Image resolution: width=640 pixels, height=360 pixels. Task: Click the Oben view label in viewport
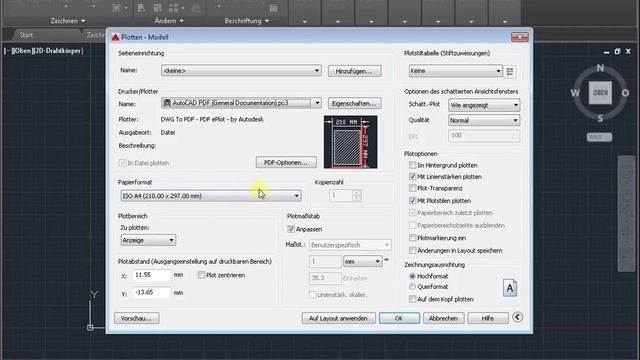point(22,51)
